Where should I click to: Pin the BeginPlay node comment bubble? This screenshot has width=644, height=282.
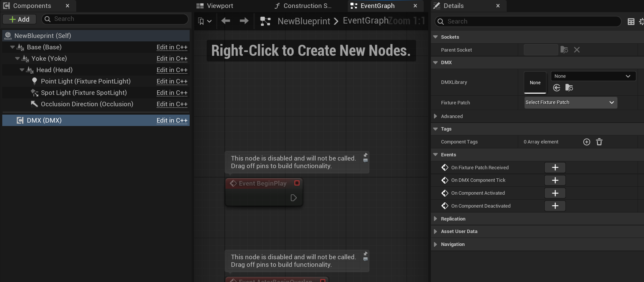point(366,155)
